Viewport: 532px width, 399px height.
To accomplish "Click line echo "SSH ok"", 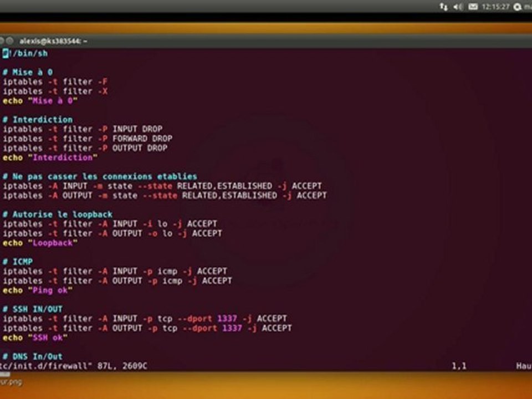I will pyautogui.click(x=35, y=337).
